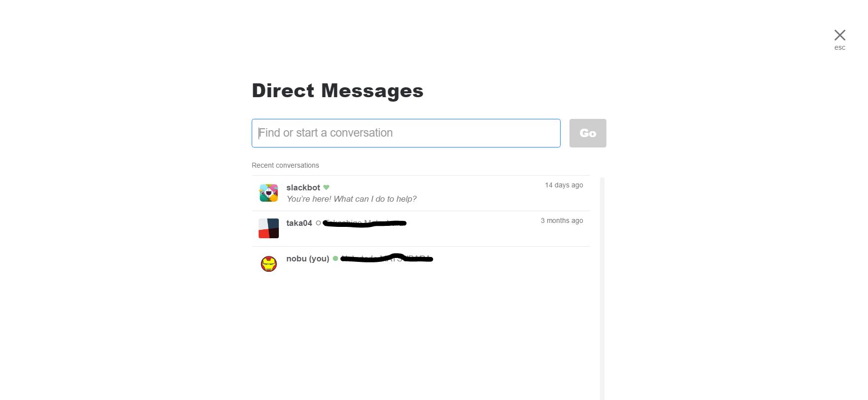
Task: Click the Recent conversations label
Action: [x=285, y=165]
